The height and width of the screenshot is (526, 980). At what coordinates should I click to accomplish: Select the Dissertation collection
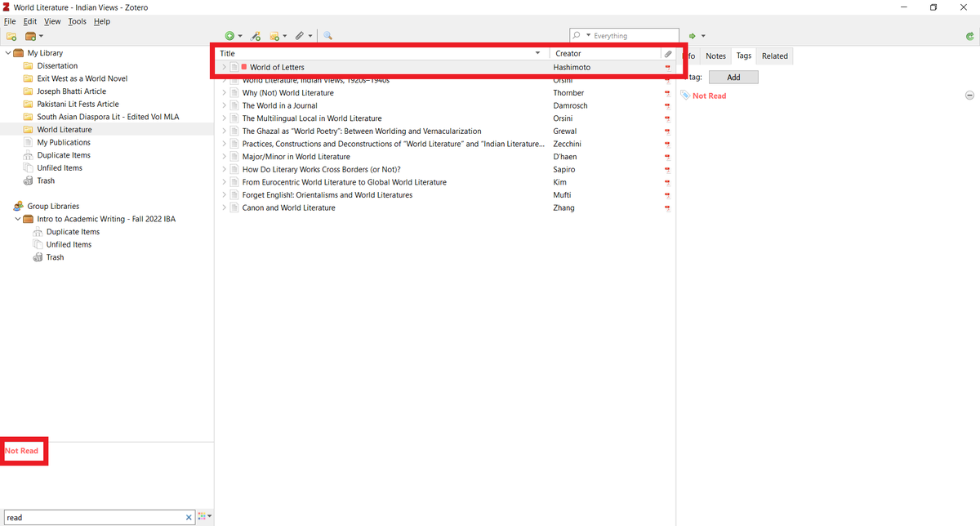(x=57, y=65)
